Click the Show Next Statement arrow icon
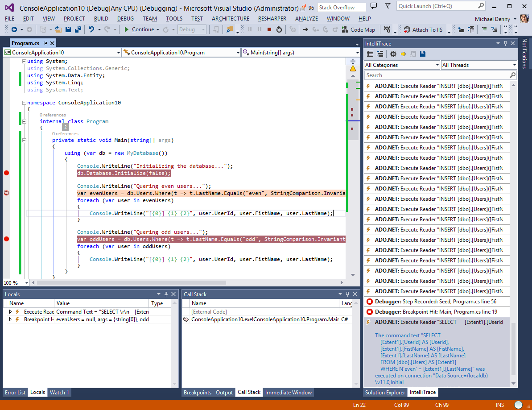The image size is (532, 410). pyautogui.click(x=306, y=29)
